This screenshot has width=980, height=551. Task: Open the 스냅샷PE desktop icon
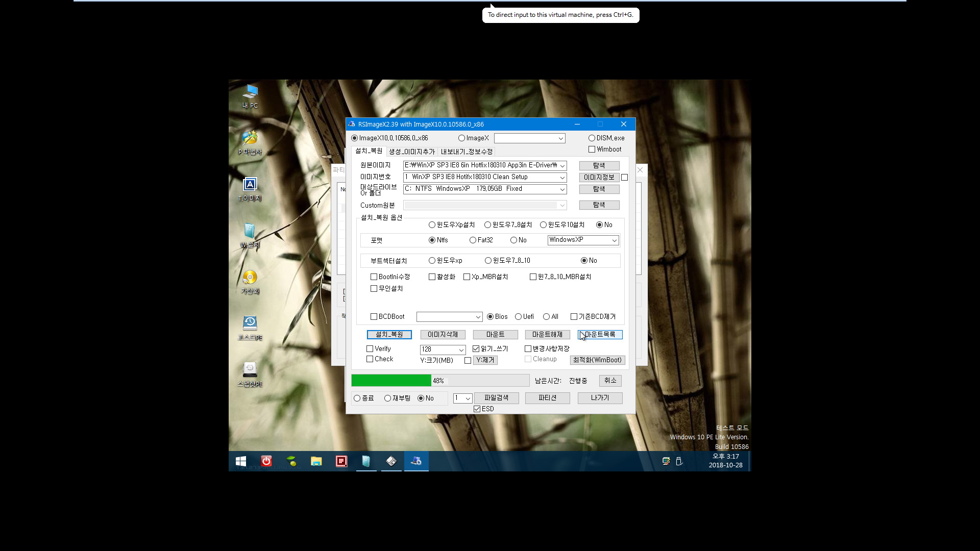(250, 374)
